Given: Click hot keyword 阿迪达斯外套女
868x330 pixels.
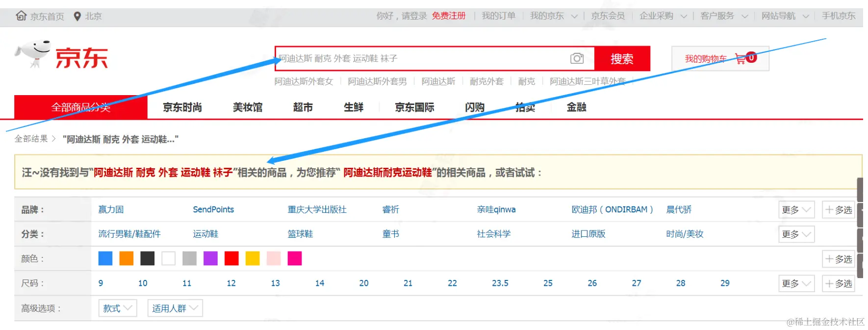Looking at the screenshot, I should [x=304, y=81].
